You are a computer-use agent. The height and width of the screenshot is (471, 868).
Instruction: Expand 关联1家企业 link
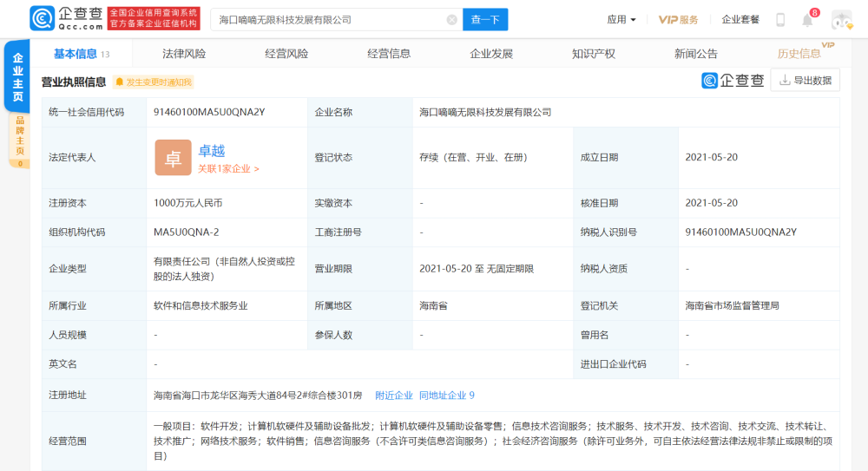tap(228, 169)
